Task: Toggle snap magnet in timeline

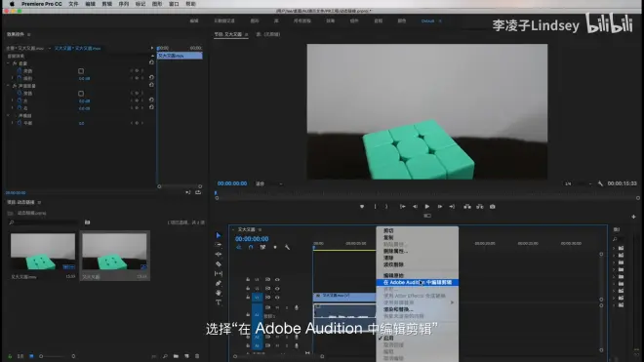Action: [251, 247]
